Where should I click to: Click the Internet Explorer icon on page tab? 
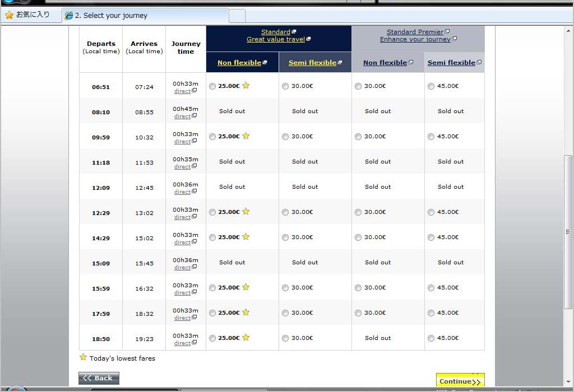(69, 16)
